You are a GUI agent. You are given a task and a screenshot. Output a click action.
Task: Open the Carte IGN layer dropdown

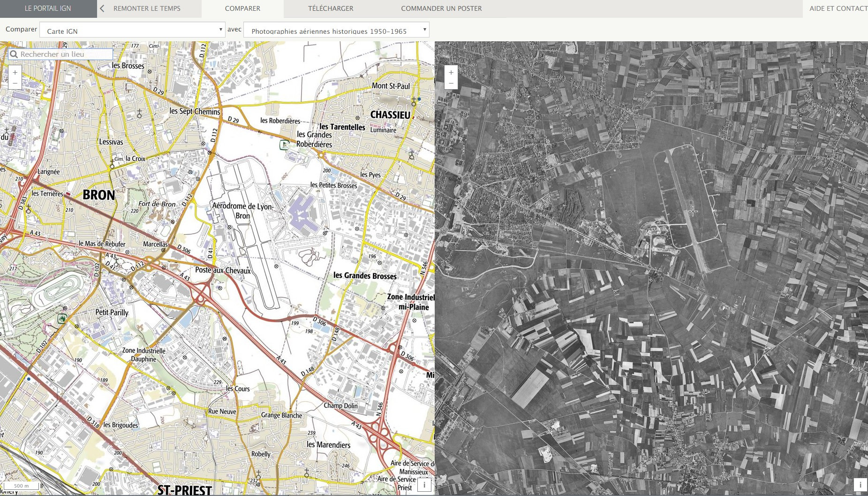[x=132, y=30]
